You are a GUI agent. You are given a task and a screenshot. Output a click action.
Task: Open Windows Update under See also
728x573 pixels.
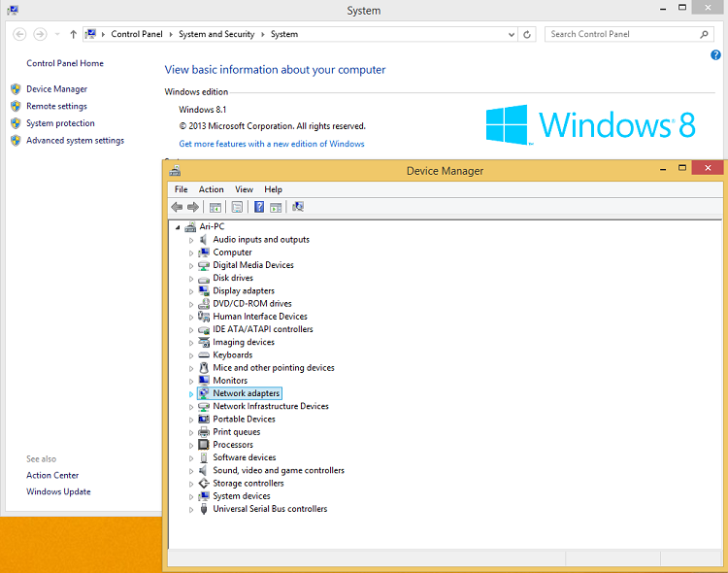tap(58, 491)
